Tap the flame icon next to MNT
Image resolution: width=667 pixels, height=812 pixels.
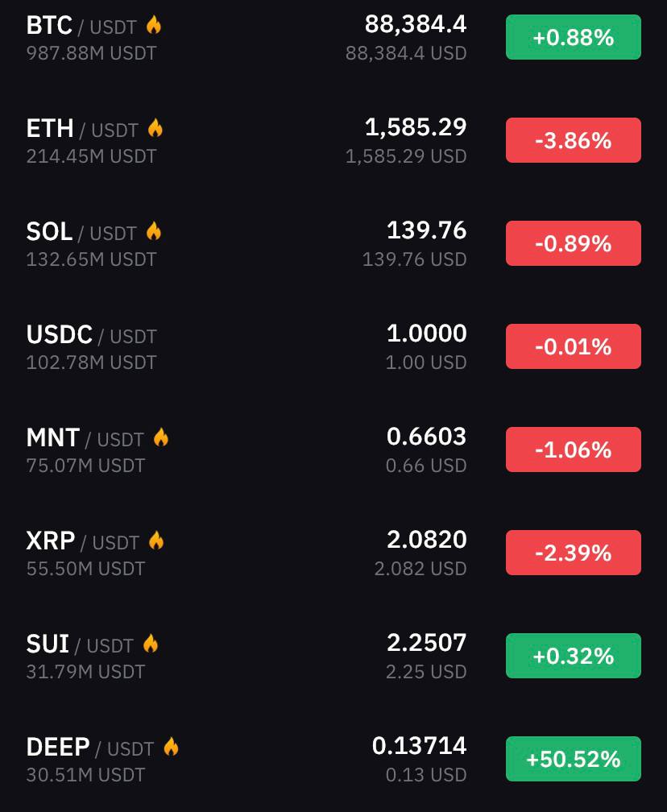(161, 437)
